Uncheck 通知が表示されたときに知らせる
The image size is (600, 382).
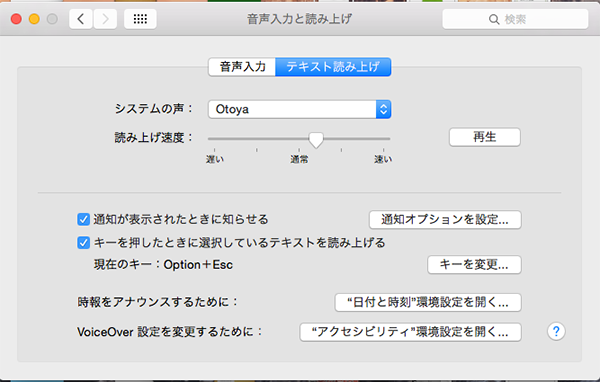[83, 219]
